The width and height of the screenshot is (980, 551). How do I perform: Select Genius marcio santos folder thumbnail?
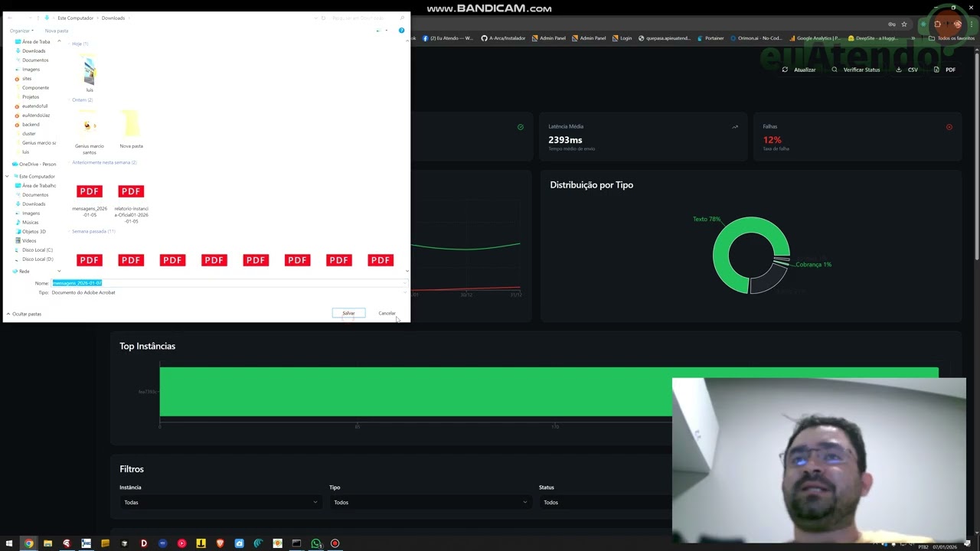pyautogui.click(x=90, y=132)
